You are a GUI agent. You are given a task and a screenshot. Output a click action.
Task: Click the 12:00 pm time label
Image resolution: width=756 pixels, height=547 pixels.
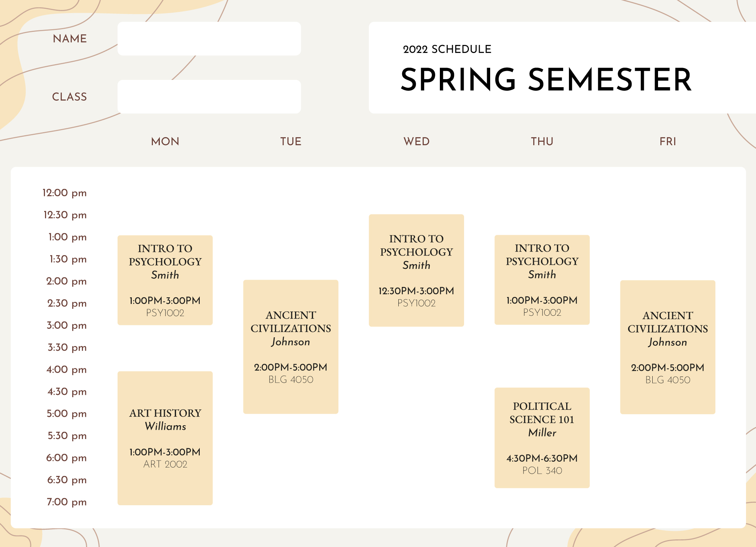tap(65, 193)
